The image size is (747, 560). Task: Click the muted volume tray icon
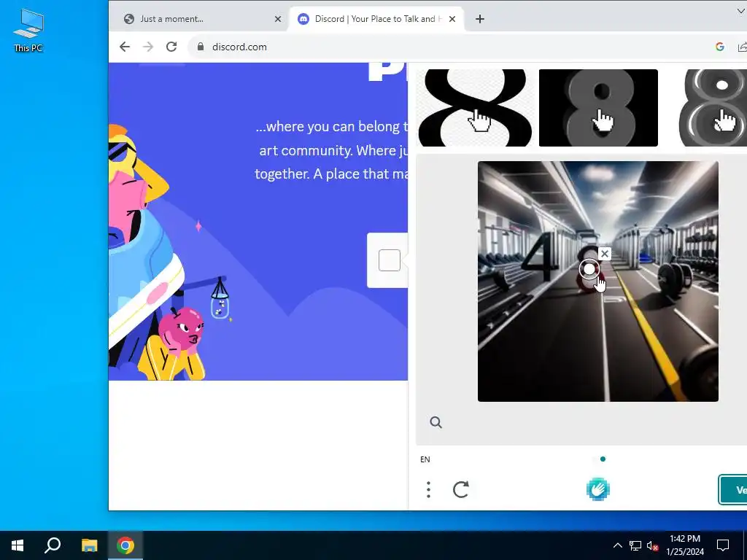[653, 545]
